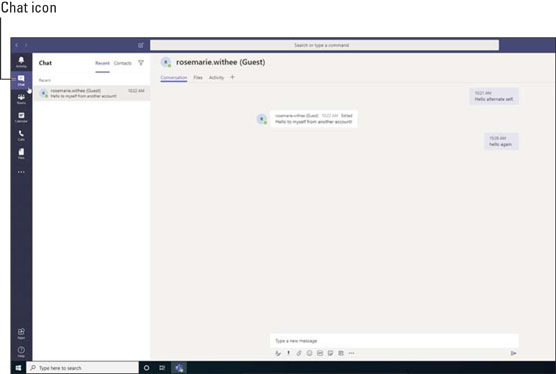The image size is (556, 374).
Task: Open Teams from the left sidebar
Action: pyautogui.click(x=21, y=99)
